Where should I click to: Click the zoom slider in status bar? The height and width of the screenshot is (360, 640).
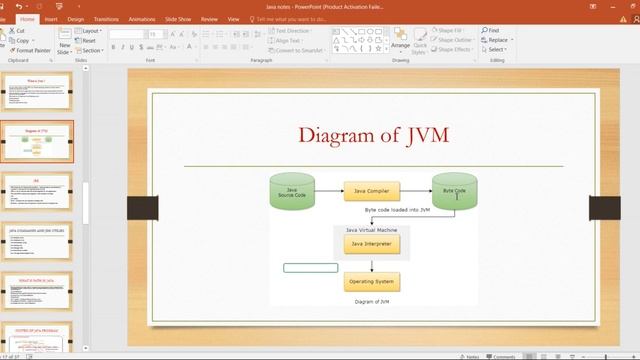606,357
